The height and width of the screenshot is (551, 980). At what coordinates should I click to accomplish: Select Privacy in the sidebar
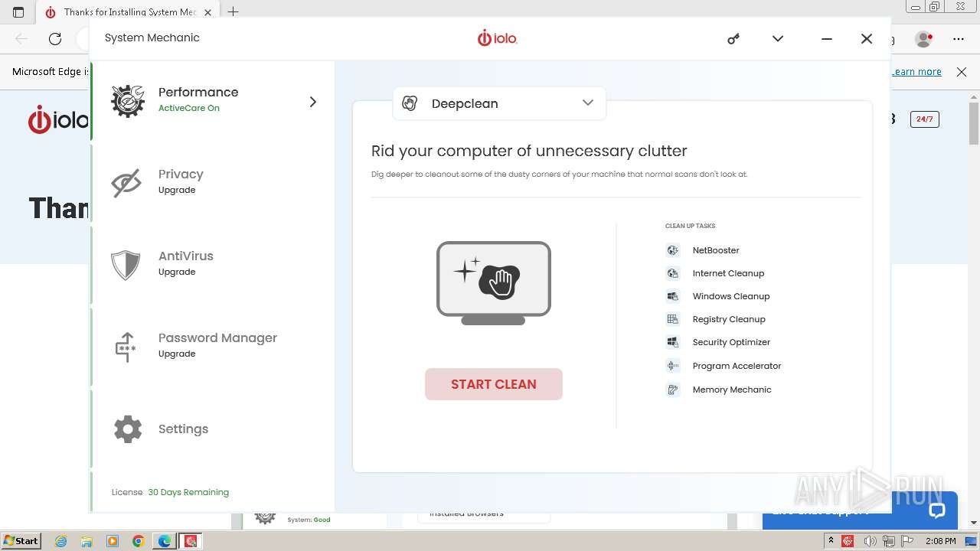coord(213,182)
